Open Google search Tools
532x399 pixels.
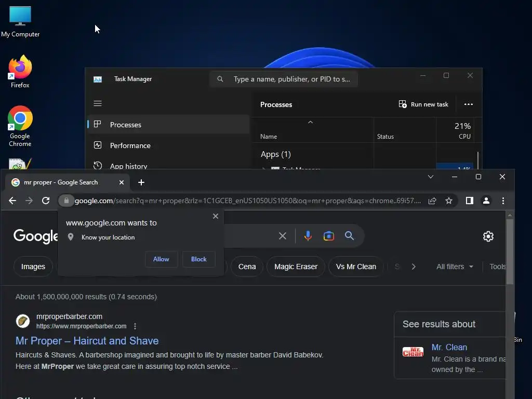point(497,267)
